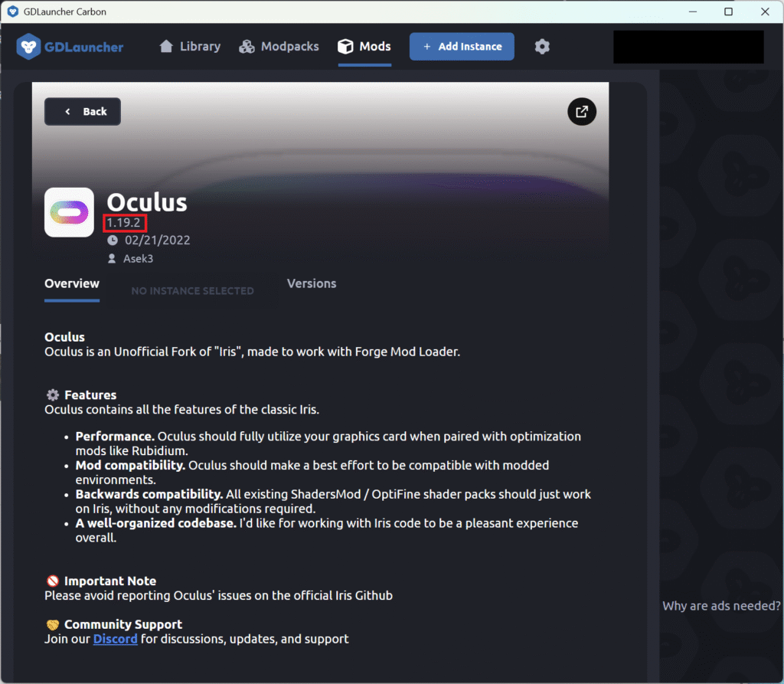Screen dimensions: 784x684
Task: Click the 1.19.2 version label
Action: pos(124,223)
